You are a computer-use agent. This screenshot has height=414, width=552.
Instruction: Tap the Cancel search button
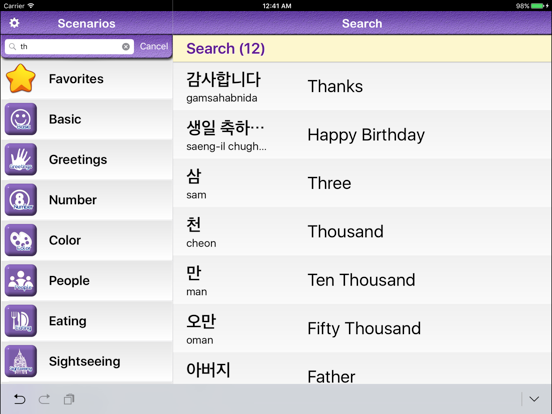[154, 46]
